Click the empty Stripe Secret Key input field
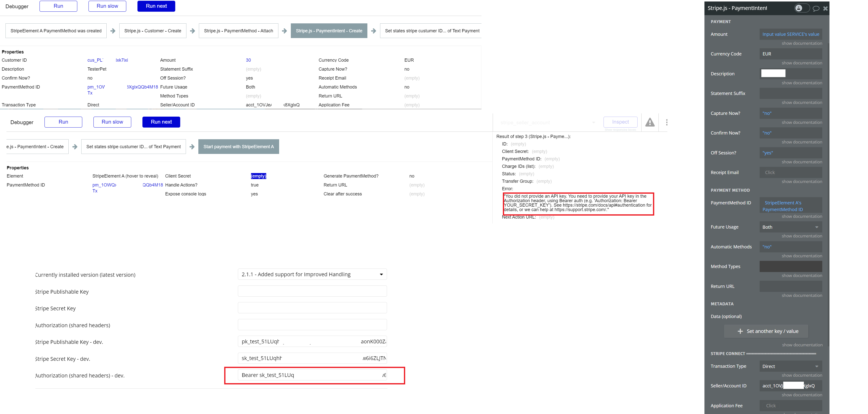 [312, 308]
